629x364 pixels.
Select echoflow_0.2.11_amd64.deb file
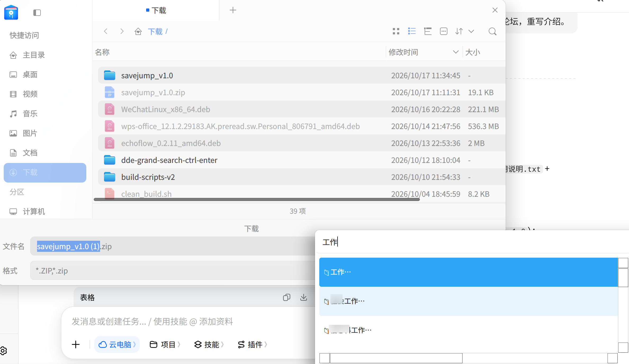click(302, 143)
